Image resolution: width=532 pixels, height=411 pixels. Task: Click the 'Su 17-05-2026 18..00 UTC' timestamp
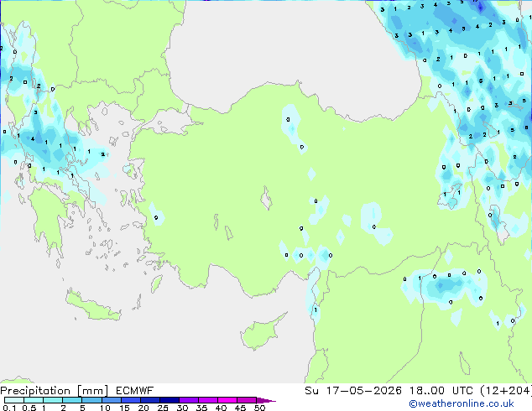pos(389,391)
